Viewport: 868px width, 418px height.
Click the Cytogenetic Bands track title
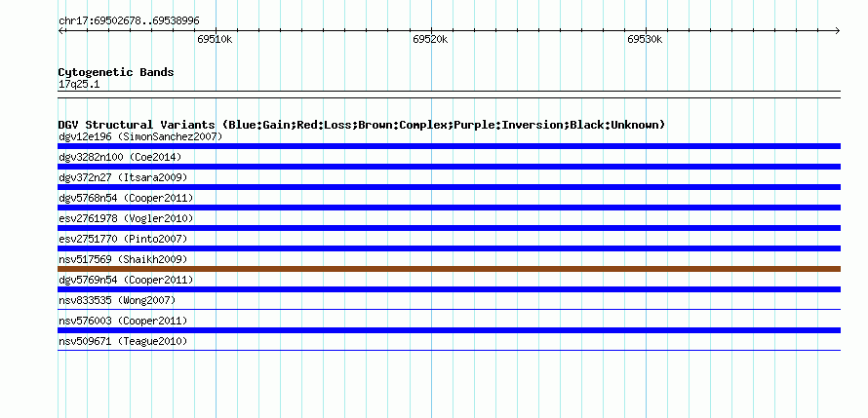(x=116, y=72)
